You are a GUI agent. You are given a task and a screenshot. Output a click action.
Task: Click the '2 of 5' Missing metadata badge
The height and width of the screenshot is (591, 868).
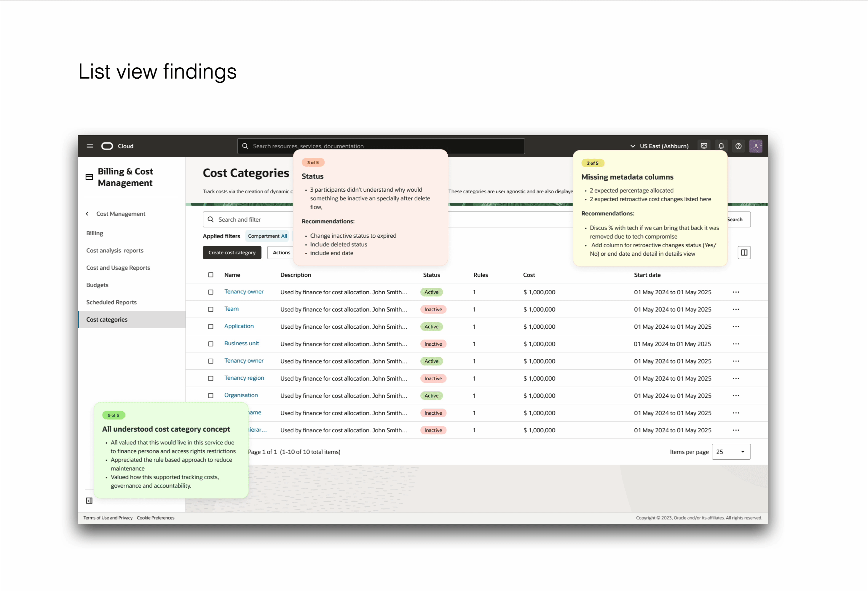(592, 163)
